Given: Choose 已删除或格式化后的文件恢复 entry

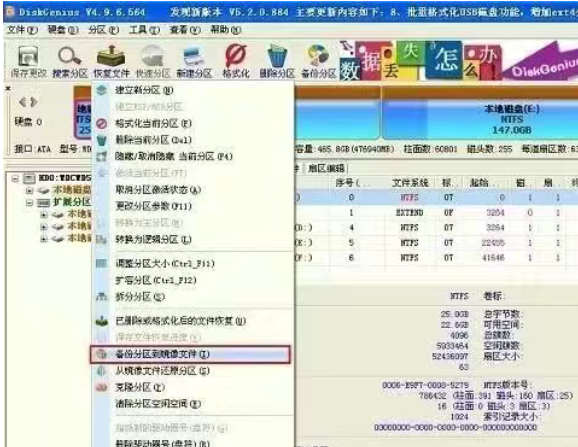Looking at the screenshot, I should (x=193, y=321).
